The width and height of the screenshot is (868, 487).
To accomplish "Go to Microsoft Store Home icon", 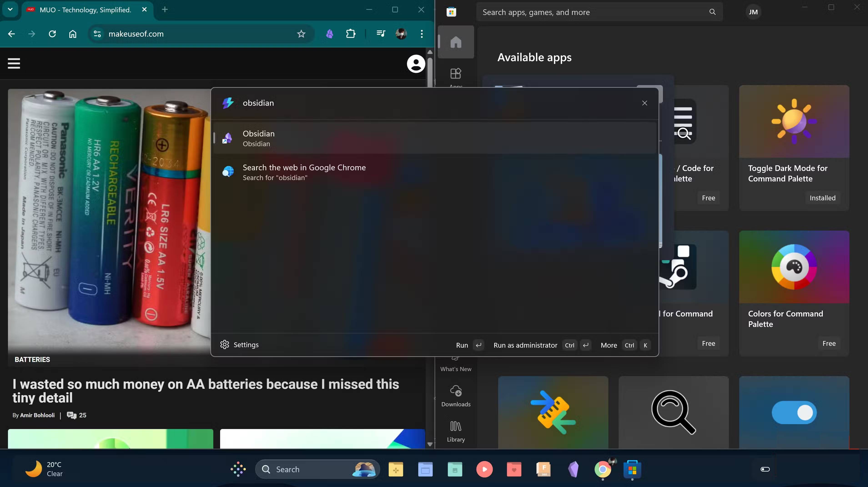I will pos(455,42).
